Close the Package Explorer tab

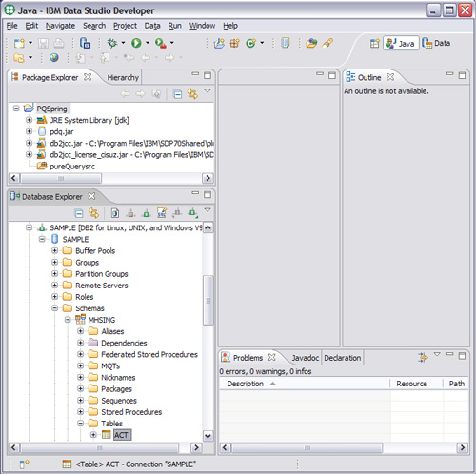(x=88, y=77)
